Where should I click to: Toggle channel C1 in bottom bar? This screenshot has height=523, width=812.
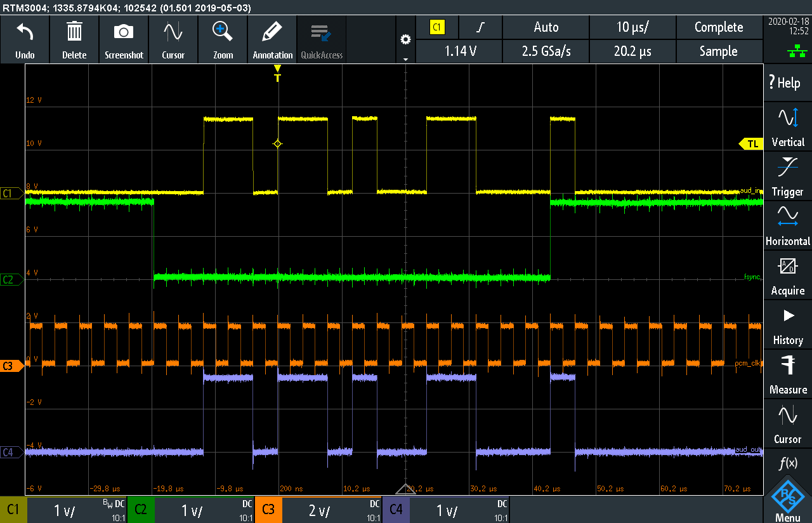13,510
